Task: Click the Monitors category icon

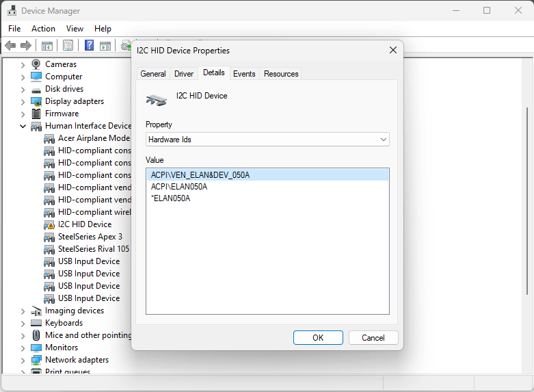Action: pyautogui.click(x=36, y=348)
